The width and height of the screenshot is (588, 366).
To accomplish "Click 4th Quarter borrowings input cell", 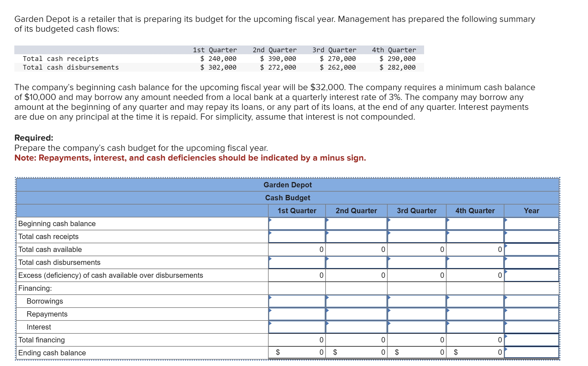I will pos(475,301).
